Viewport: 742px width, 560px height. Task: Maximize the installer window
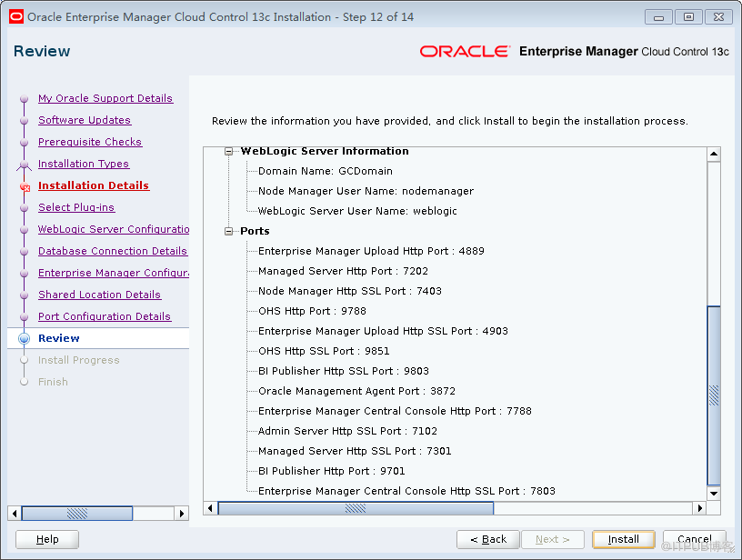(688, 17)
